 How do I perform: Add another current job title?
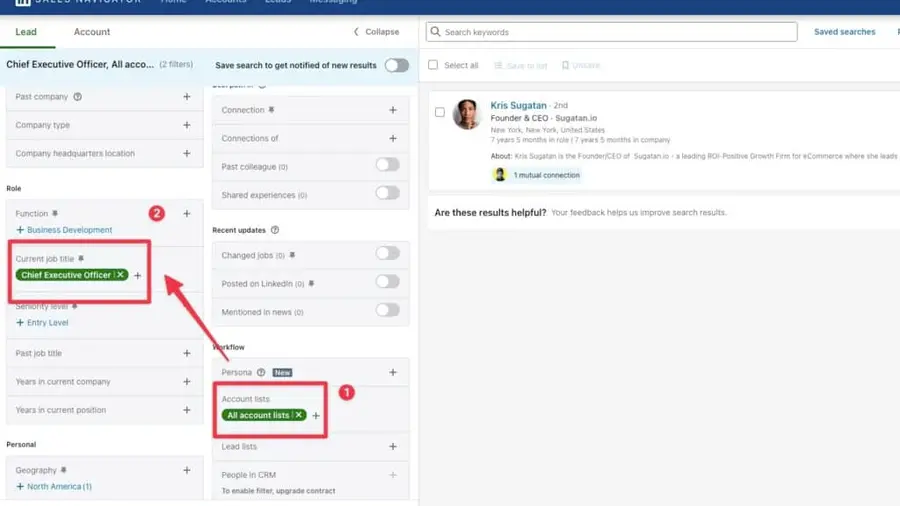[x=137, y=275]
